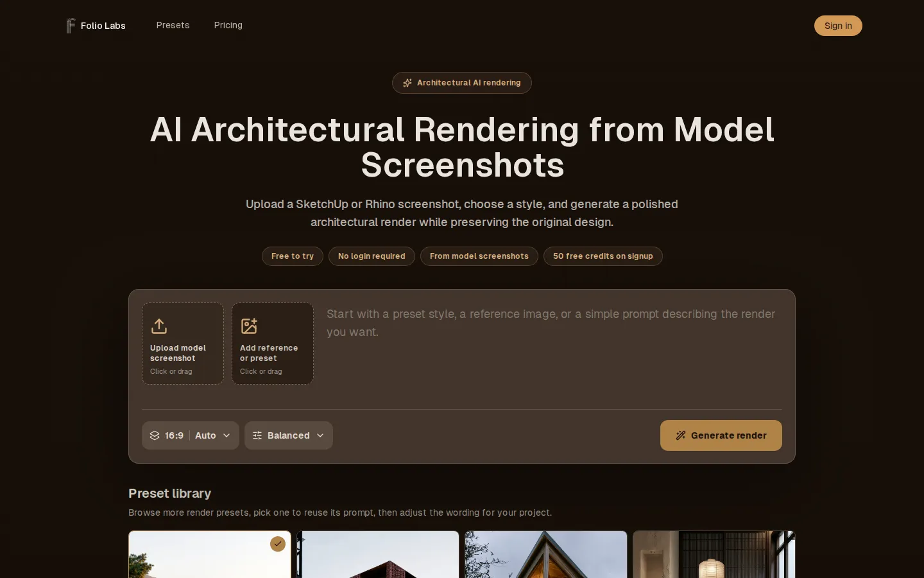
Task: Select the first preset thumbnail
Action: coord(210,554)
